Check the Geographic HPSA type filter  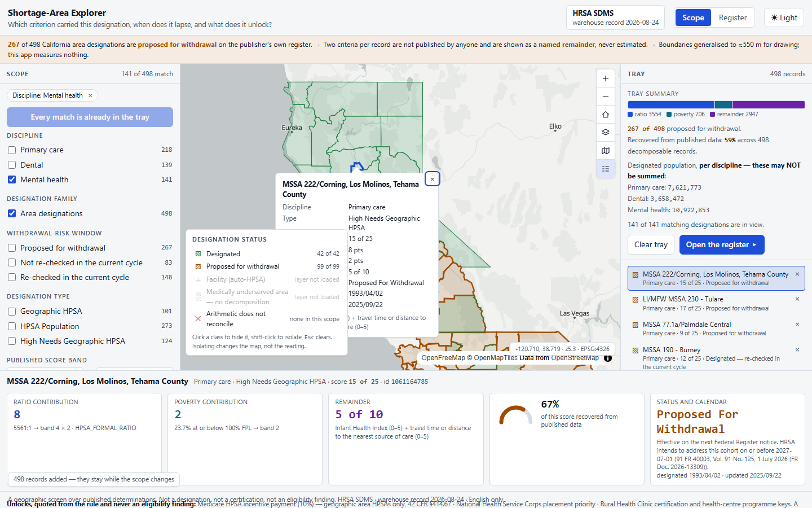(x=12, y=311)
